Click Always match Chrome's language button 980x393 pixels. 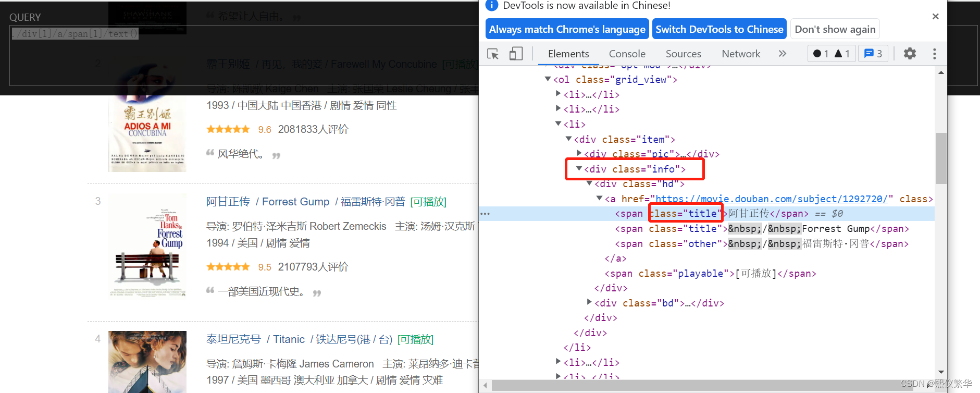567,29
